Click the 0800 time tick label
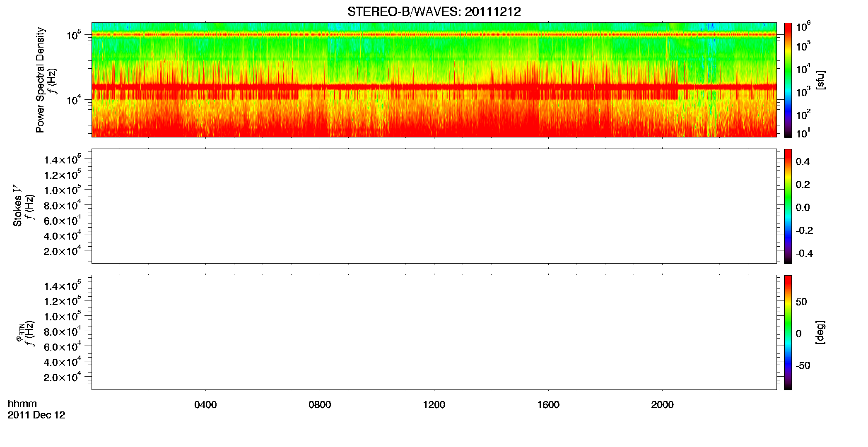 pos(320,405)
